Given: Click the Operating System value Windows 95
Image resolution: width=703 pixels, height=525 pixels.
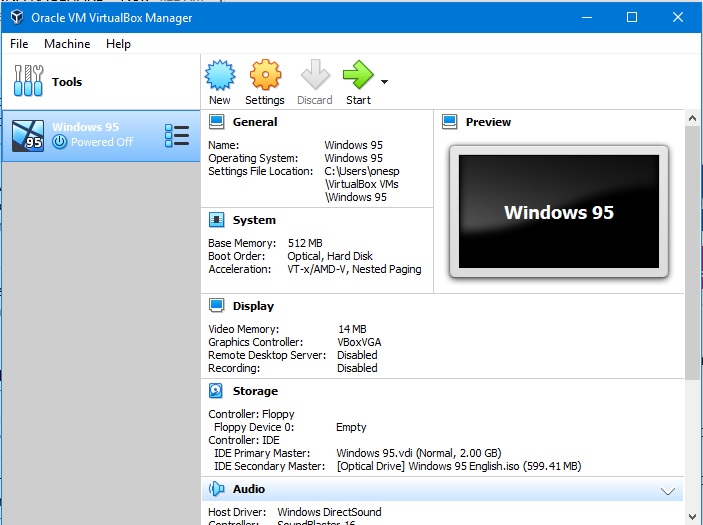Looking at the screenshot, I should [353, 158].
